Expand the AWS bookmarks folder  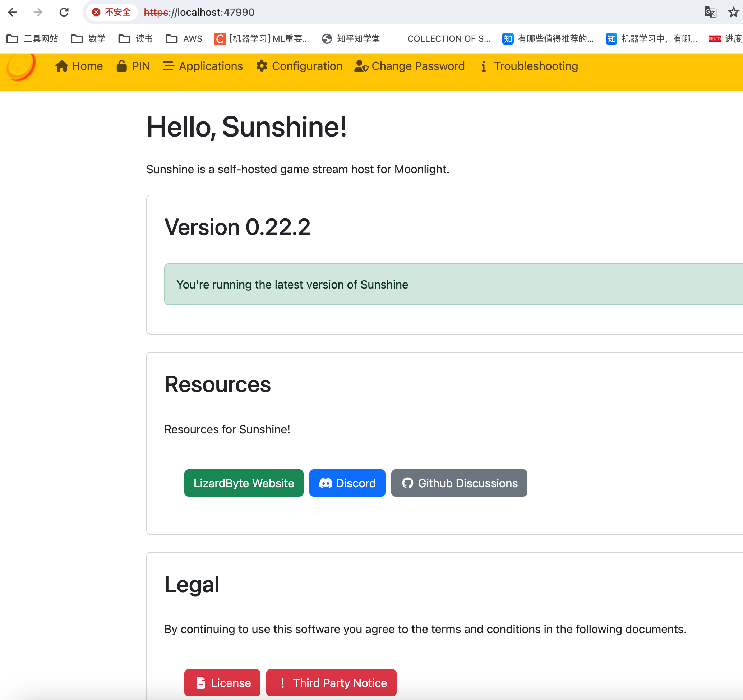pos(184,38)
